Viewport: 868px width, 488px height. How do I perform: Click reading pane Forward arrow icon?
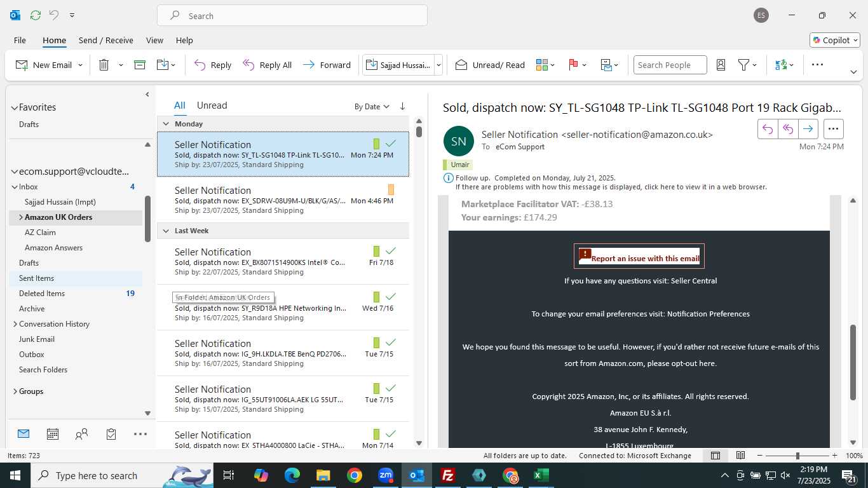tap(808, 129)
